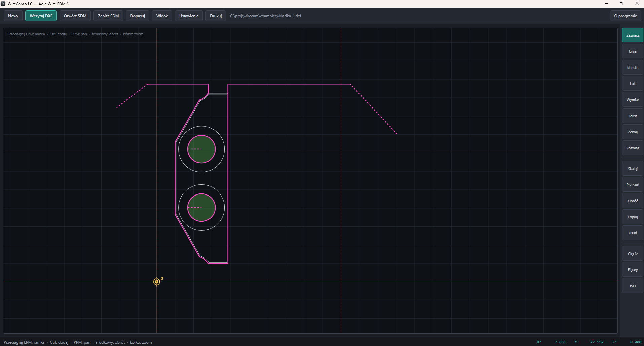Image resolution: width=644 pixels, height=346 pixels.
Task: Pick the Łuk arc tool
Action: pyautogui.click(x=633, y=84)
